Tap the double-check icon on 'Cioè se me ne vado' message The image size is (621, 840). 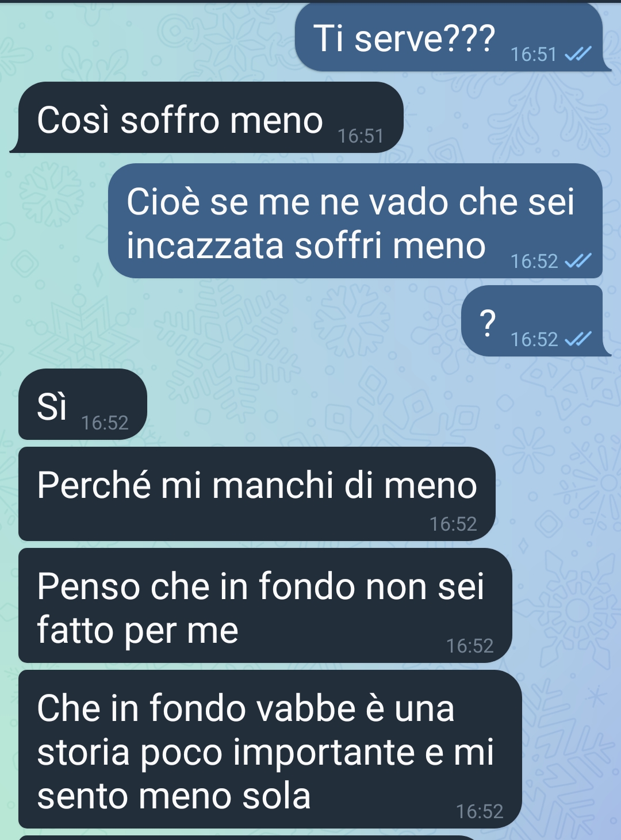coord(578,262)
